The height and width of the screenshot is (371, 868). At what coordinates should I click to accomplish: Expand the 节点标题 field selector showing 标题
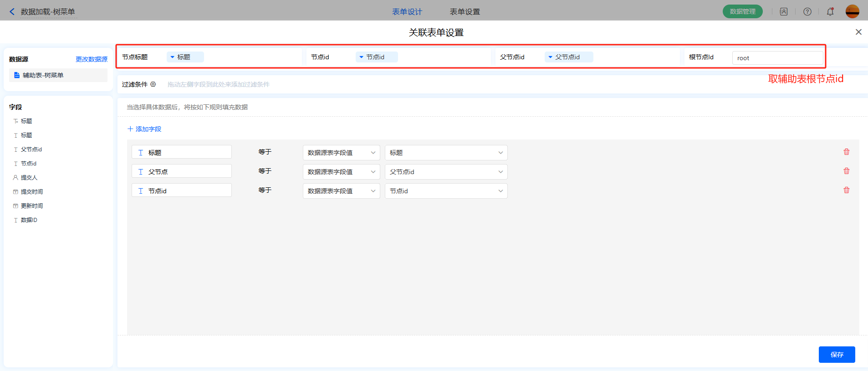(185, 57)
